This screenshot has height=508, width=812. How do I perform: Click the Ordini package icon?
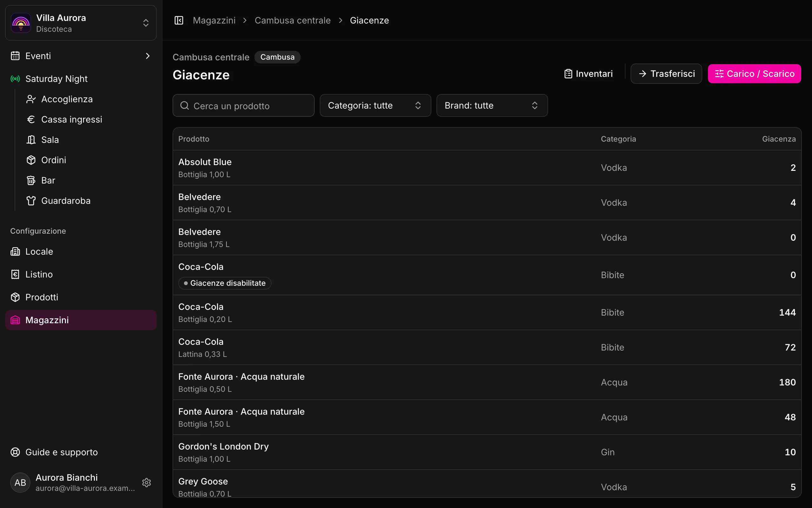(31, 160)
